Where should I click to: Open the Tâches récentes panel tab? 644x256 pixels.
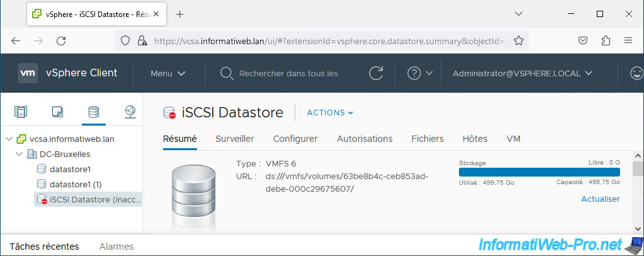44,247
